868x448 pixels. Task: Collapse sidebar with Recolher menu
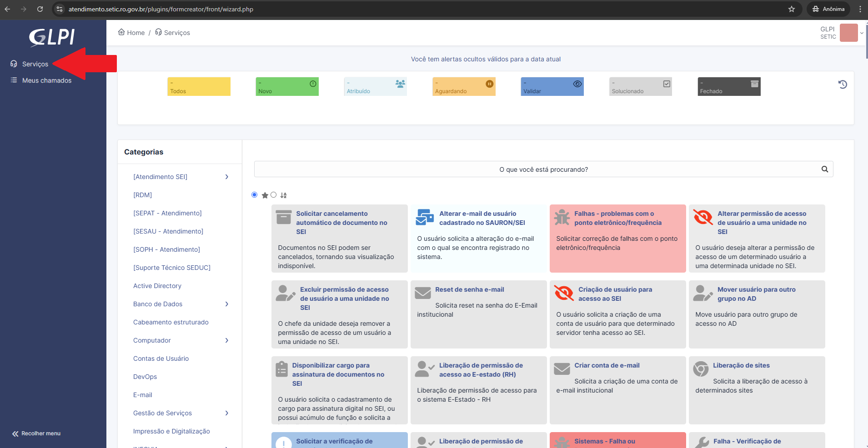(x=36, y=433)
